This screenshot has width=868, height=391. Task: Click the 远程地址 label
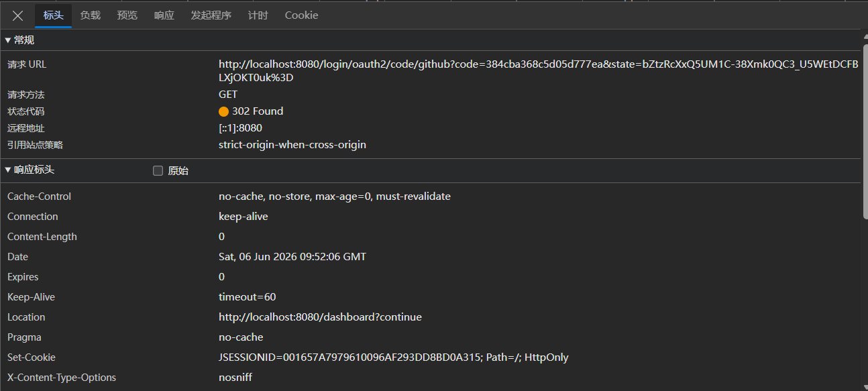[25, 128]
